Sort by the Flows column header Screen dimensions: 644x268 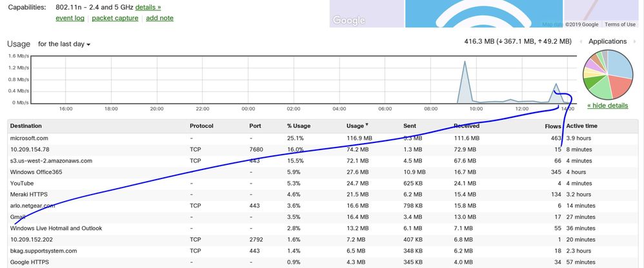pyautogui.click(x=552, y=126)
